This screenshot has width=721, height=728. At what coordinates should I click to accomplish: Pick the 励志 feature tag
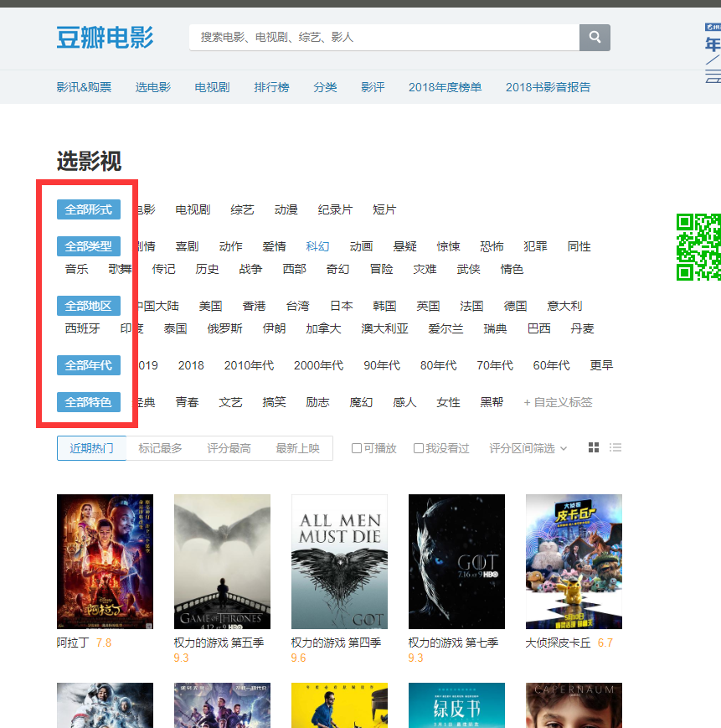318,402
